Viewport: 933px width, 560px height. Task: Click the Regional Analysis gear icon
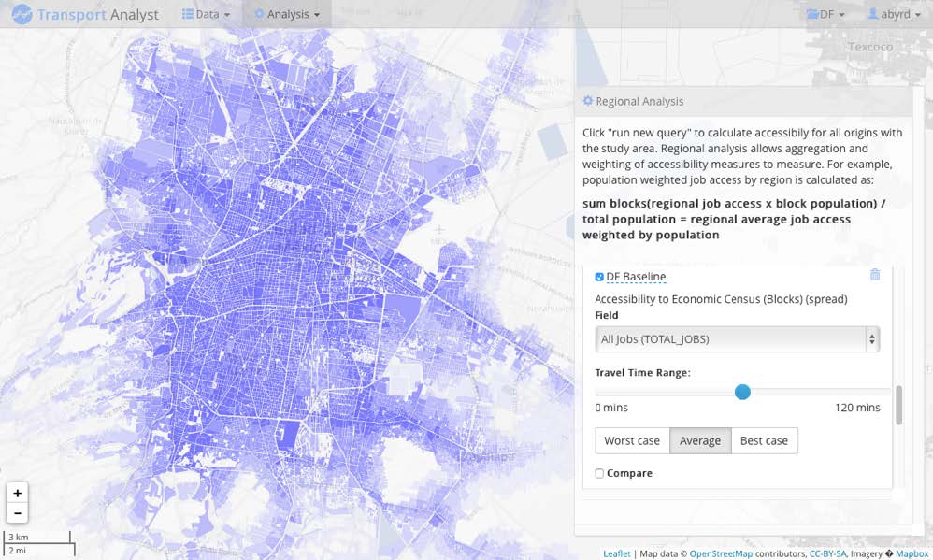click(588, 101)
